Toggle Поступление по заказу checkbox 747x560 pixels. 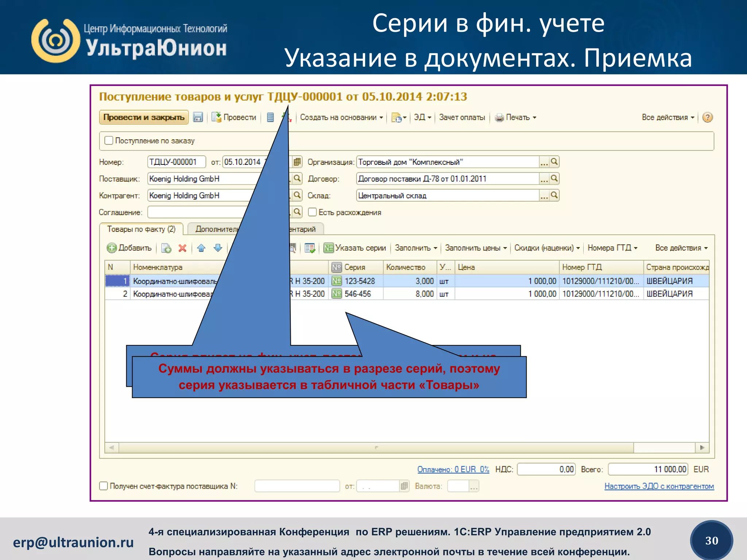point(109,140)
